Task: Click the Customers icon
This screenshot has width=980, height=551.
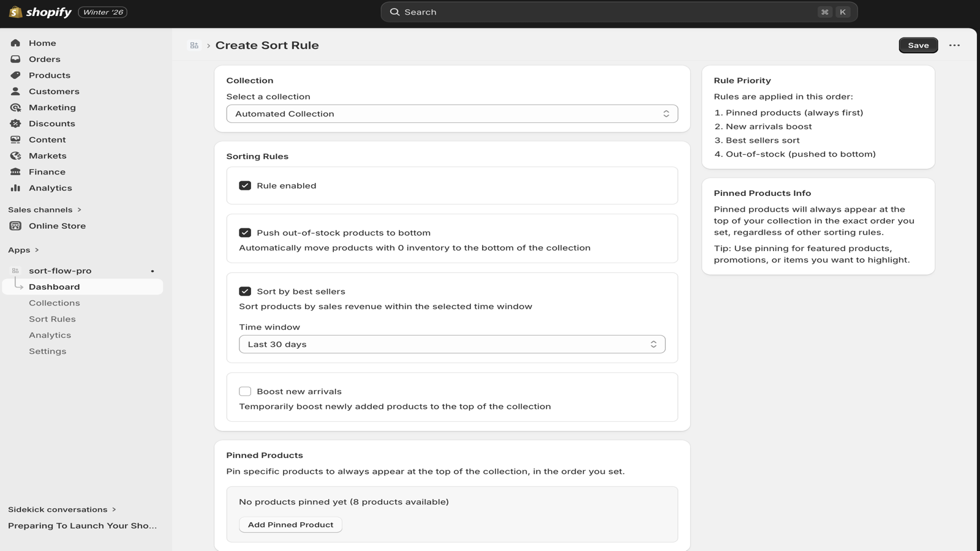Action: tap(15, 91)
